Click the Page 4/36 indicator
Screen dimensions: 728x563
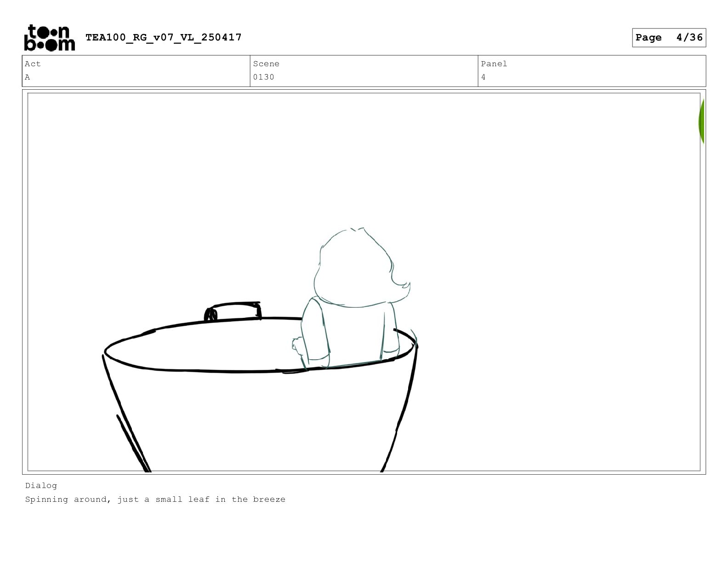[669, 38]
